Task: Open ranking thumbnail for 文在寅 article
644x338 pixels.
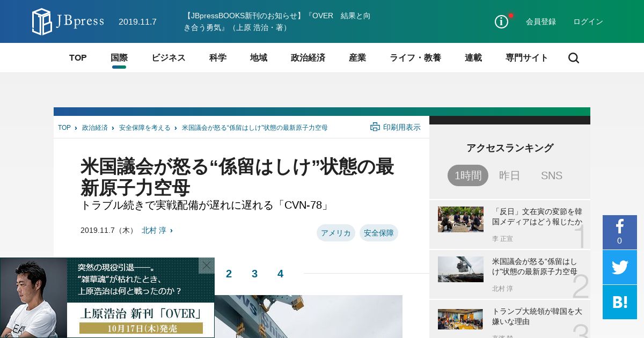Action: coord(460,219)
